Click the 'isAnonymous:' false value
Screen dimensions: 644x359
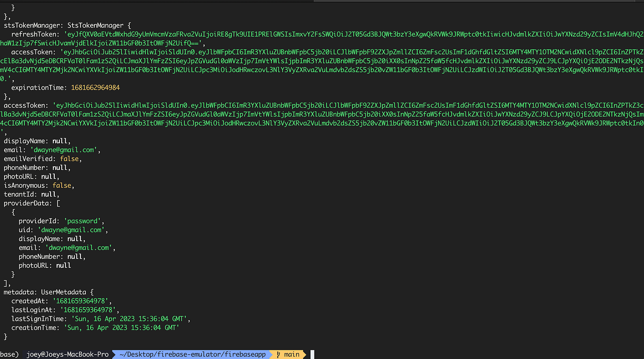click(x=62, y=185)
